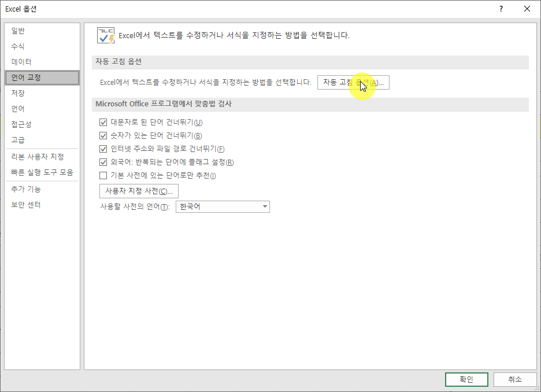Image resolution: width=541 pixels, height=392 pixels.
Task: Open the 접근성 category
Action: pos(42,124)
